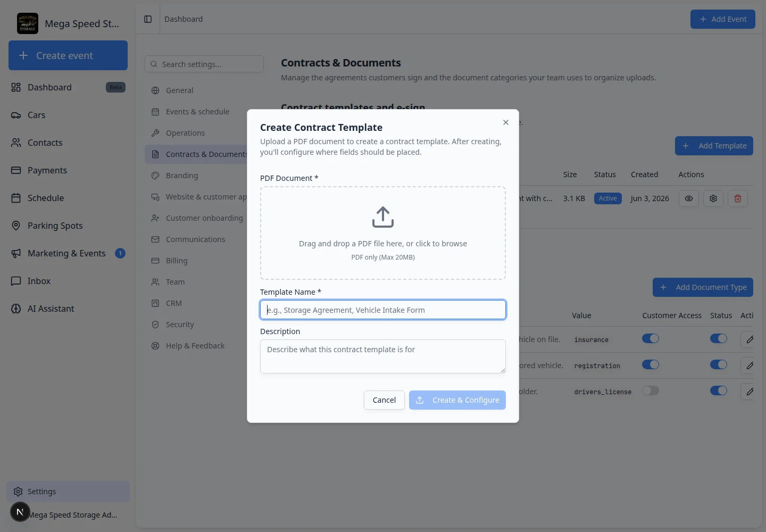Edit the registration document type pencil icon

pos(750,365)
